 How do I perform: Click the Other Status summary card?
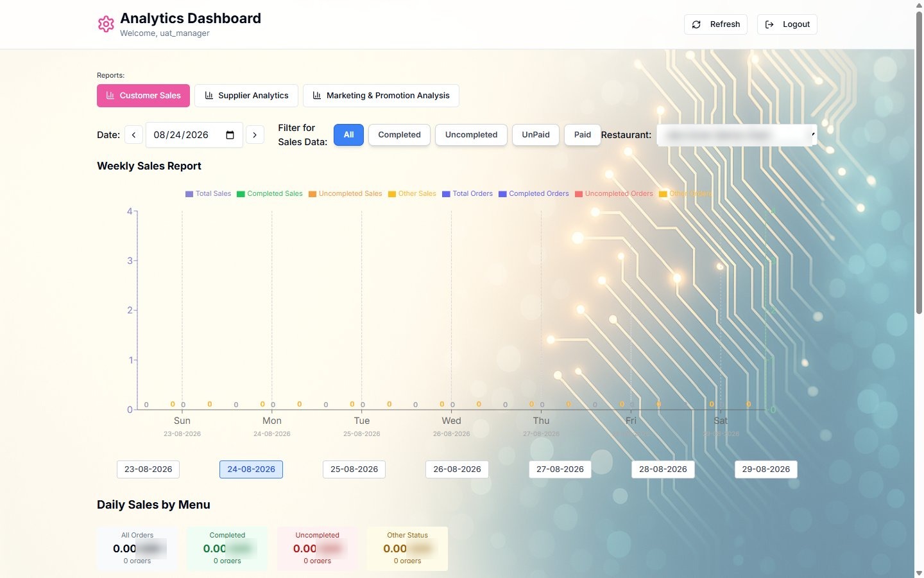407,548
